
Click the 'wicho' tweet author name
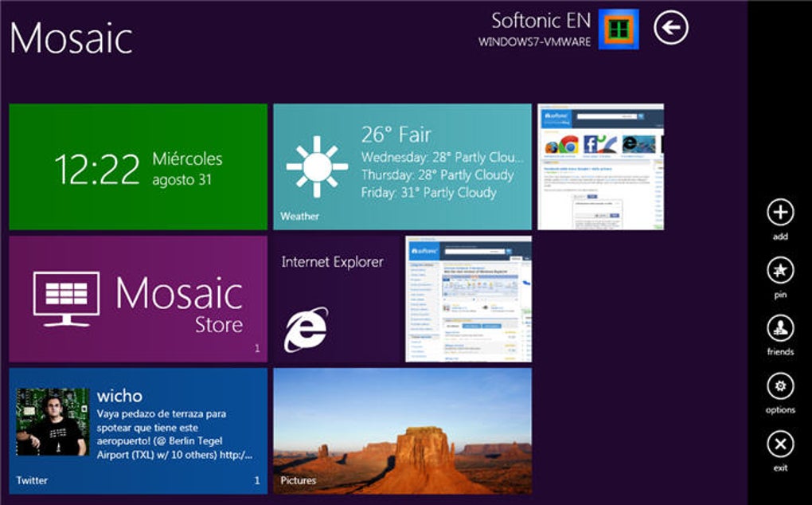tap(119, 396)
